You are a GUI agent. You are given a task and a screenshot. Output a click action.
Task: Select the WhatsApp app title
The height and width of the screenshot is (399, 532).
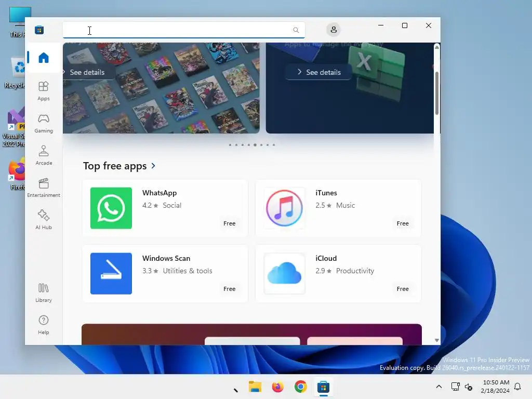click(x=159, y=193)
